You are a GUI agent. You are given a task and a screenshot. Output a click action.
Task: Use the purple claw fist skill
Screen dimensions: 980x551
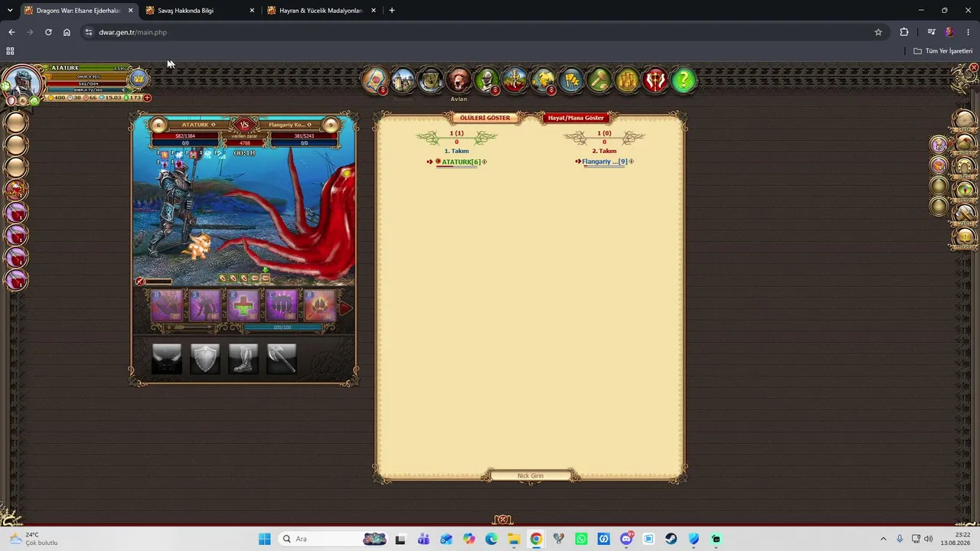pyautogui.click(x=282, y=306)
